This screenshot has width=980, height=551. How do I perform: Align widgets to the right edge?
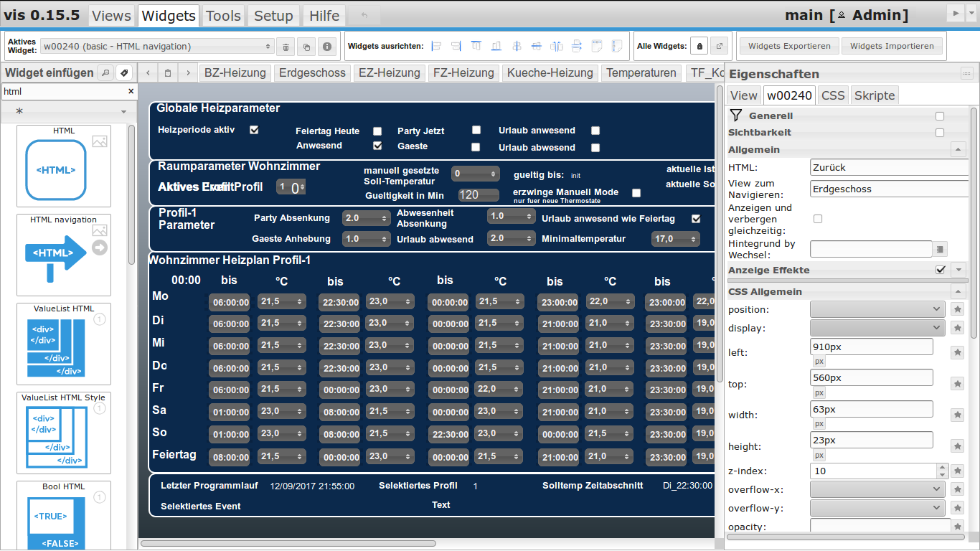(456, 46)
